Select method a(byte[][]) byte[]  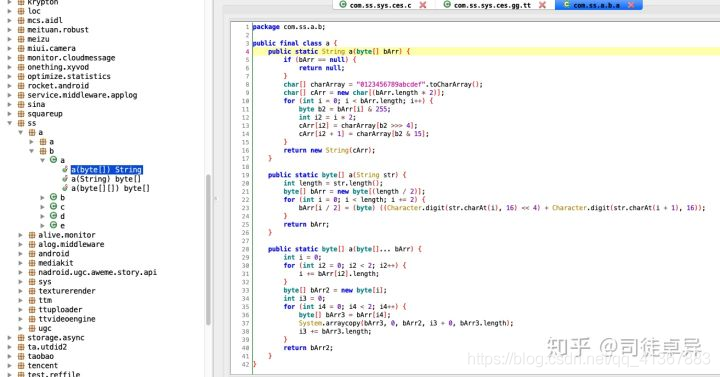110,188
